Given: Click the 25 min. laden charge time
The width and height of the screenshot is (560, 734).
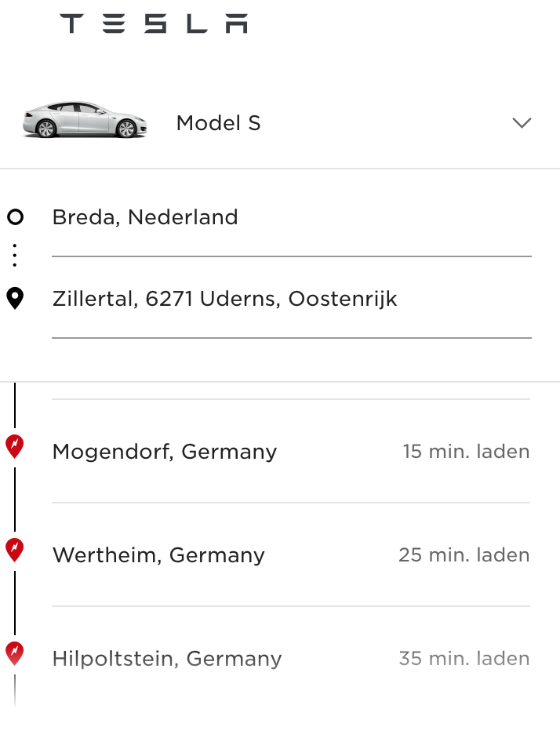Looking at the screenshot, I should pyautogui.click(x=464, y=555).
